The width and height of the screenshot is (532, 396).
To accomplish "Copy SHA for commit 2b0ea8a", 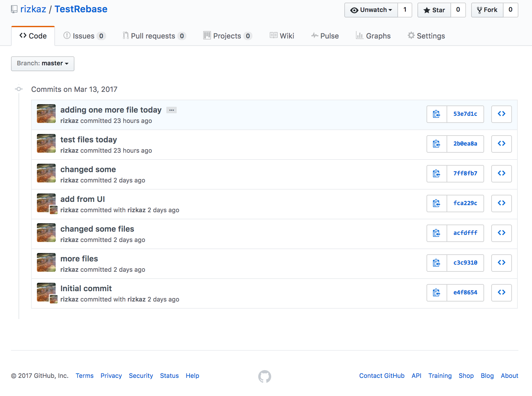I will (x=437, y=144).
